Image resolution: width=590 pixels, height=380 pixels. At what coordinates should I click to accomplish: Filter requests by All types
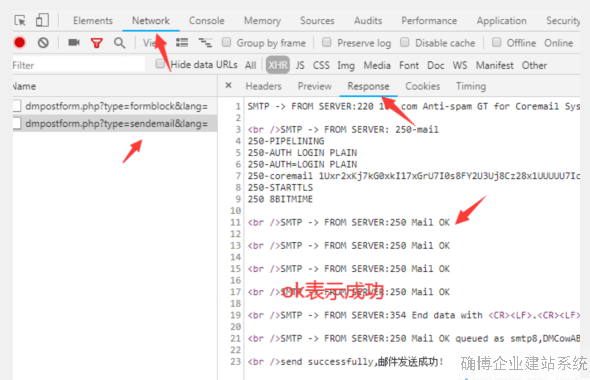coord(251,65)
